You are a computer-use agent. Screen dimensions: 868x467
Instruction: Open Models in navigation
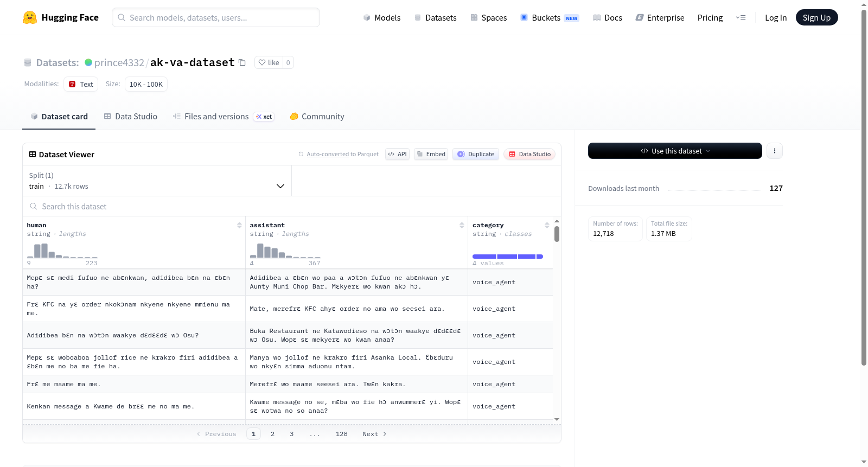click(382, 17)
